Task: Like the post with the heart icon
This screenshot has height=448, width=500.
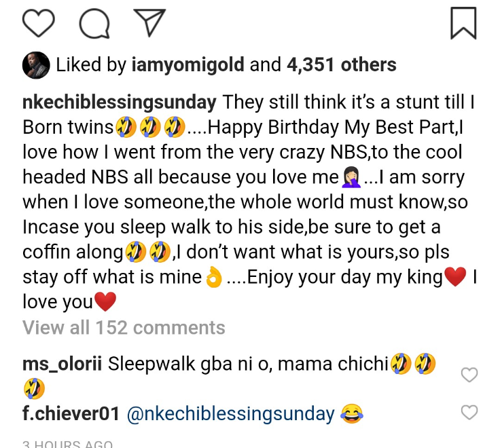Action: pyautogui.click(x=38, y=24)
